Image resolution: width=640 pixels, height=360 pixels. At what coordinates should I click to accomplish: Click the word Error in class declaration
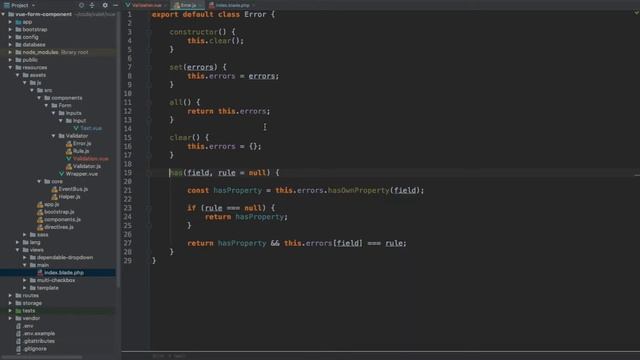tap(255, 14)
